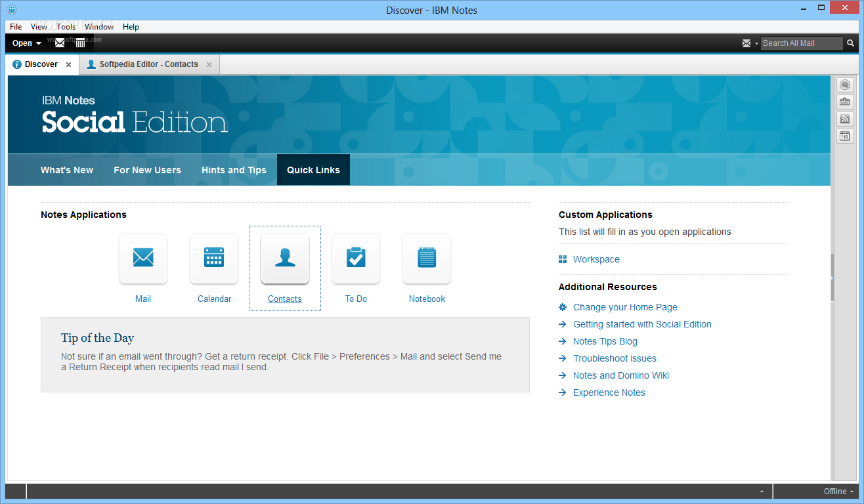Select the Quick Links section

pyautogui.click(x=313, y=170)
